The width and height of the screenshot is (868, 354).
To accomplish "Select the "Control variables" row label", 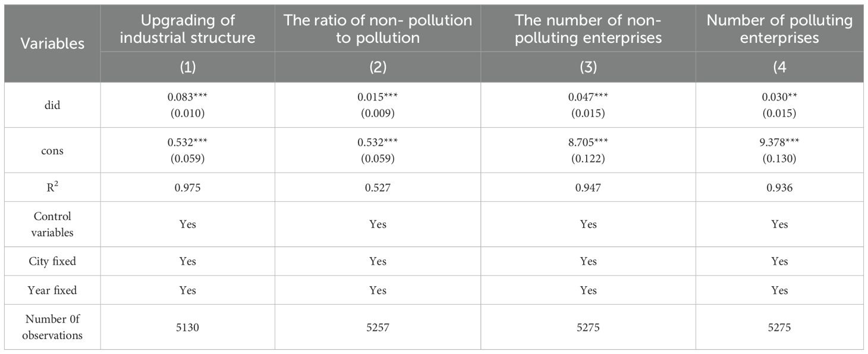I will [x=52, y=224].
